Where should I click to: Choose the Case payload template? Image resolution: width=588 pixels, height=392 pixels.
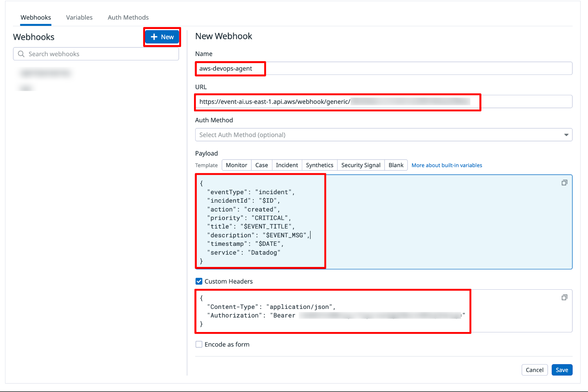click(261, 165)
